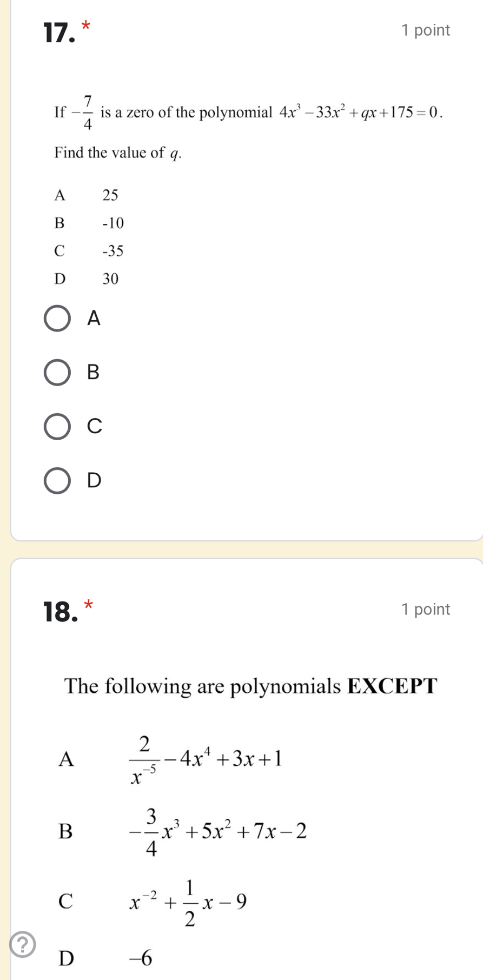483x980 pixels.
Task: Click option text '30' in question 17
Action: coord(110,279)
